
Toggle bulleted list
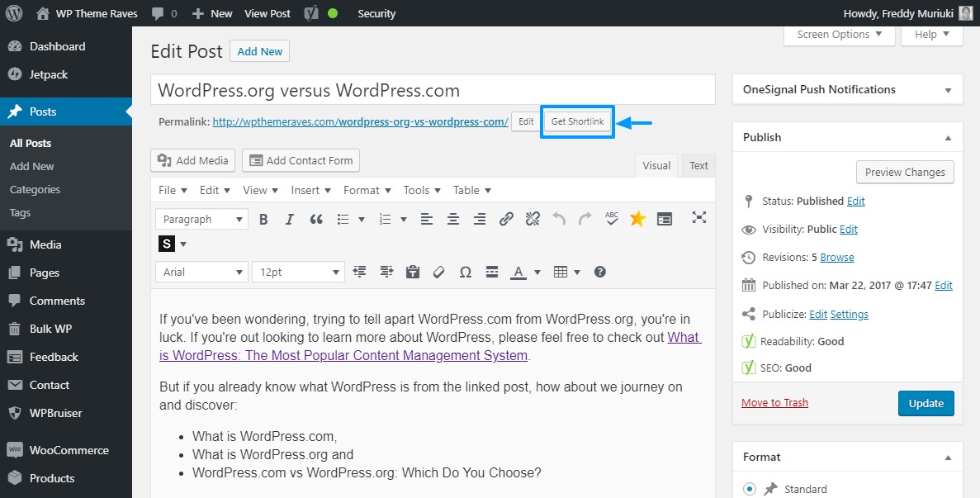343,219
